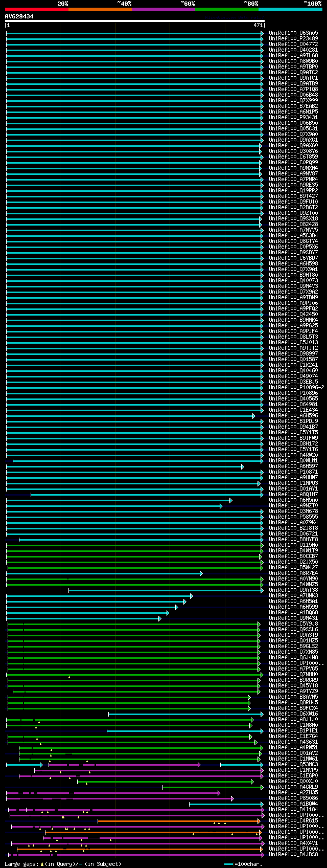327x868 pixels.
Task: Select hit label UniRef100_P93431
Action: pos(293,117)
